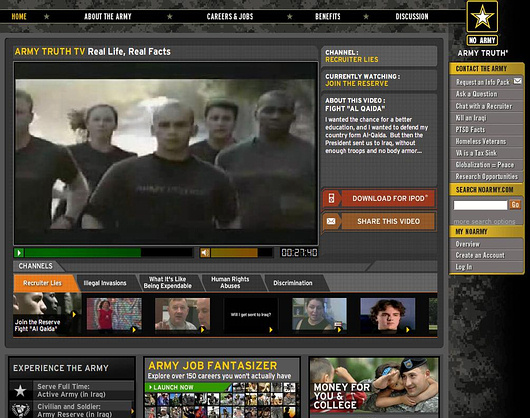Viewport: 530px width, 418px height.
Task: Click the green video progress bar
Action: 108,252
